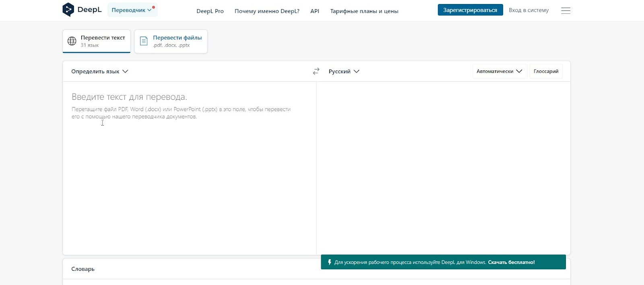Open the Переводчик product dropdown
This screenshot has width=644, height=285.
click(x=132, y=10)
